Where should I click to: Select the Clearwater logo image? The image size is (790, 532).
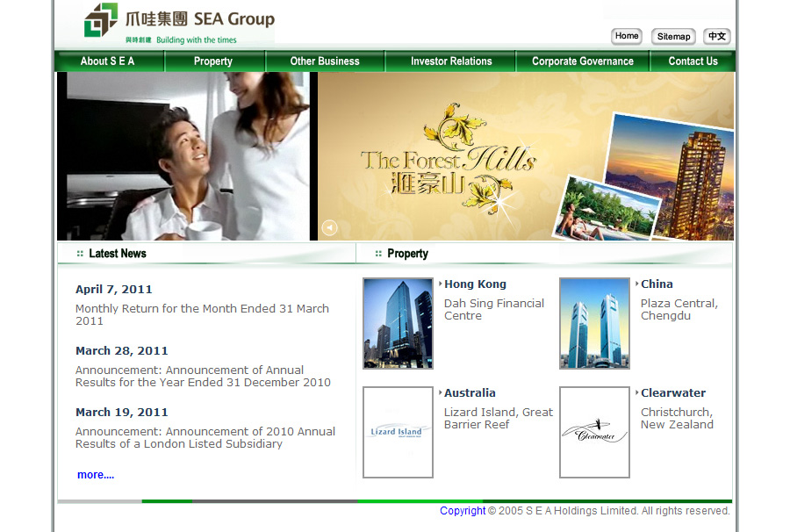point(594,432)
